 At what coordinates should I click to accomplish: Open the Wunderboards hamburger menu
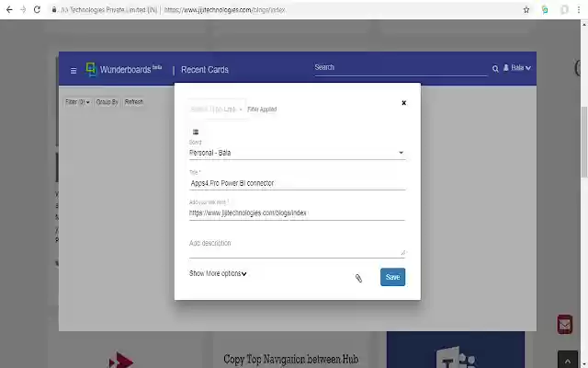click(73, 71)
